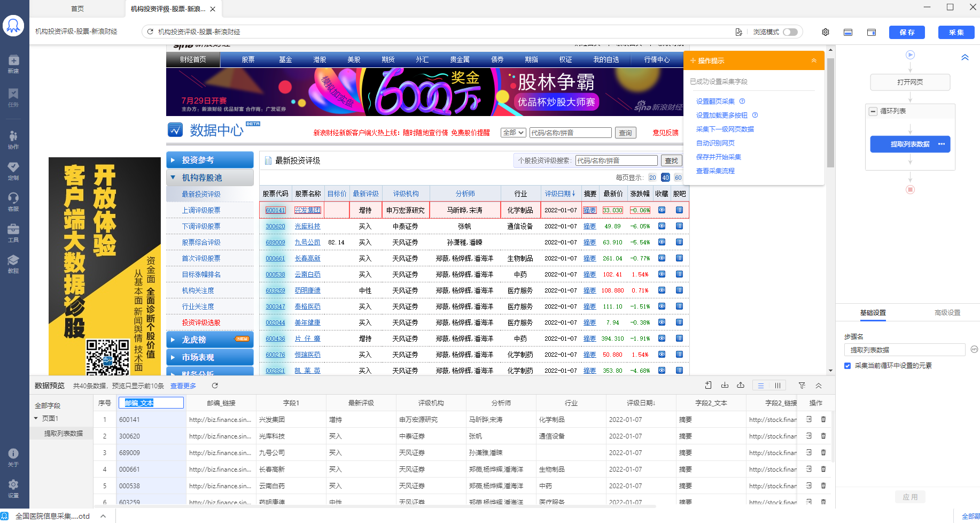Screen dimensions: 980x523
Task: Toggle the bottom data panel layout icon
Action: [848, 32]
